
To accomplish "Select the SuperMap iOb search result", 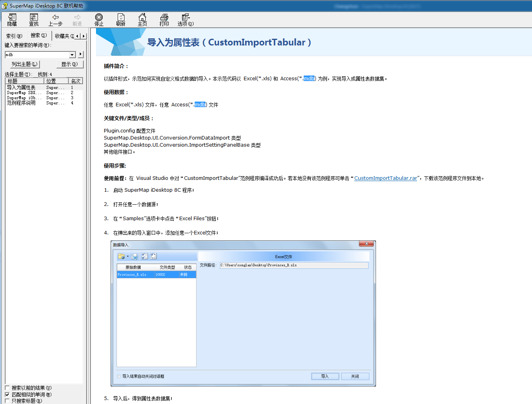I will (x=44, y=98).
